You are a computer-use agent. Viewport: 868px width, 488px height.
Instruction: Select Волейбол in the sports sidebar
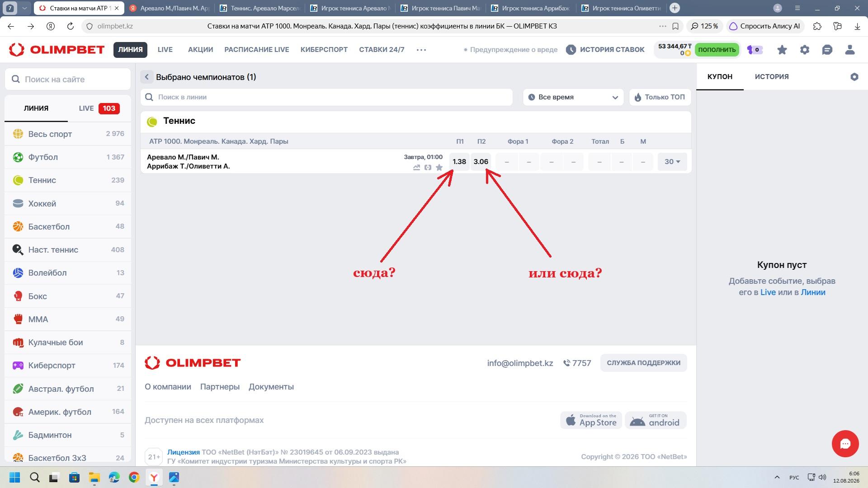point(68,273)
